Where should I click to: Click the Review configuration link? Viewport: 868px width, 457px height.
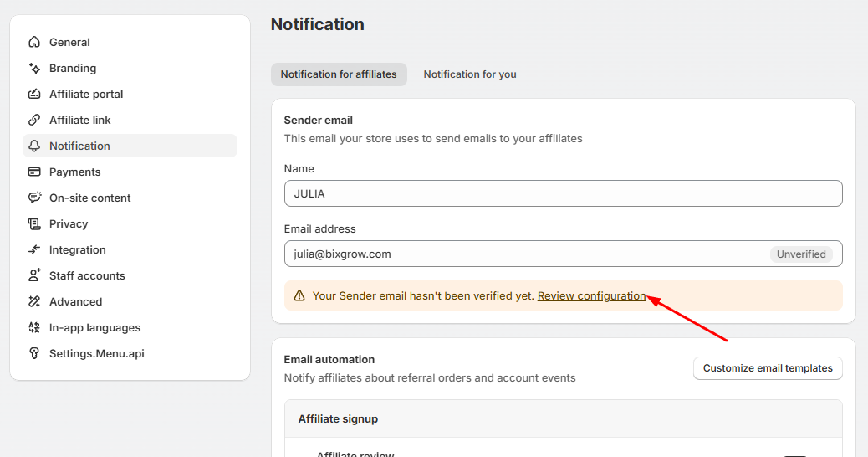pyautogui.click(x=591, y=295)
